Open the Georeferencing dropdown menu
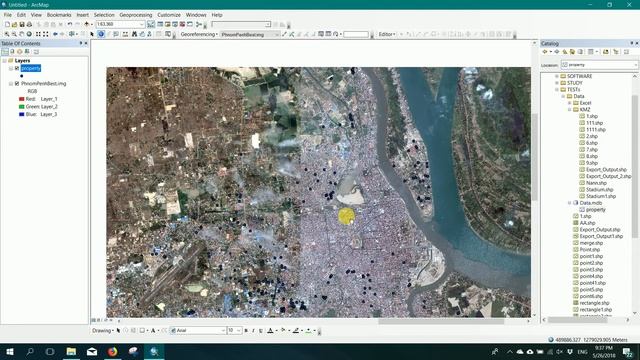 pyautogui.click(x=198, y=34)
